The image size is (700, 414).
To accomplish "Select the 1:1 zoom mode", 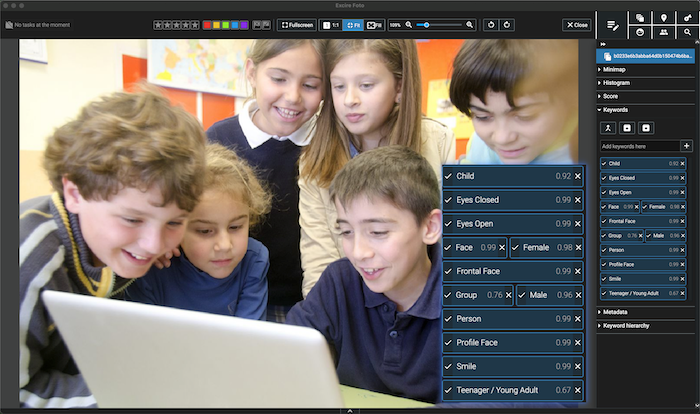I will tap(331, 24).
